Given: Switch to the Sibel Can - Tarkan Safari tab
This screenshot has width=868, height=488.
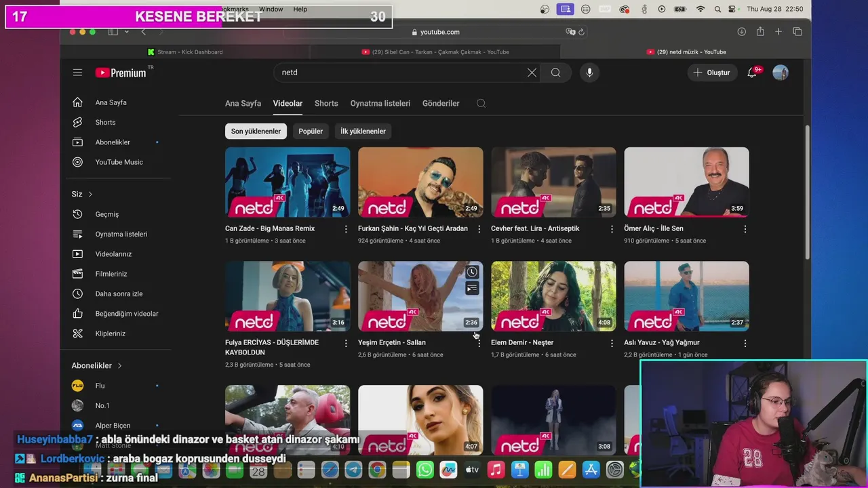Looking at the screenshot, I should click(x=435, y=52).
